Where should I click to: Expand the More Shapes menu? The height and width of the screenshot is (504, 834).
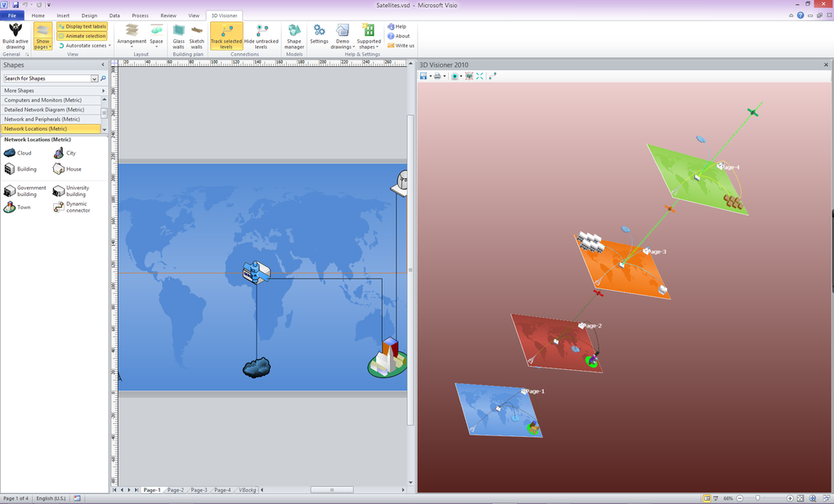[x=54, y=91]
